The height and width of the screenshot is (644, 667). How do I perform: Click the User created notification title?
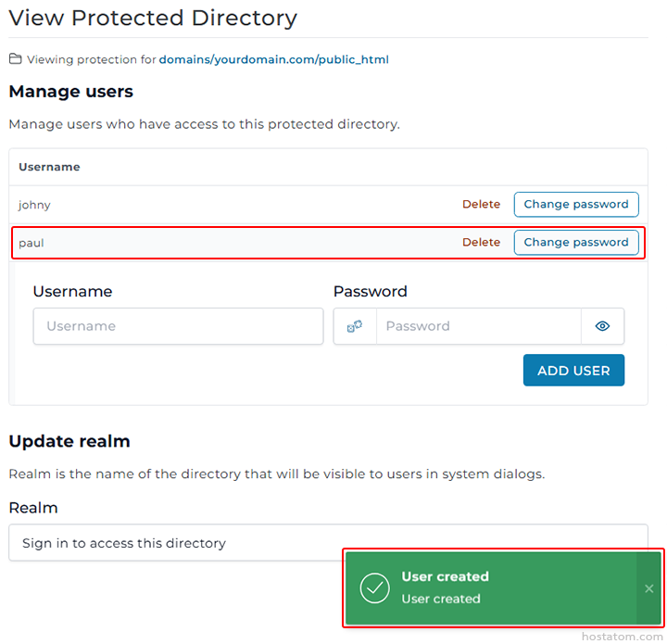pyautogui.click(x=445, y=576)
